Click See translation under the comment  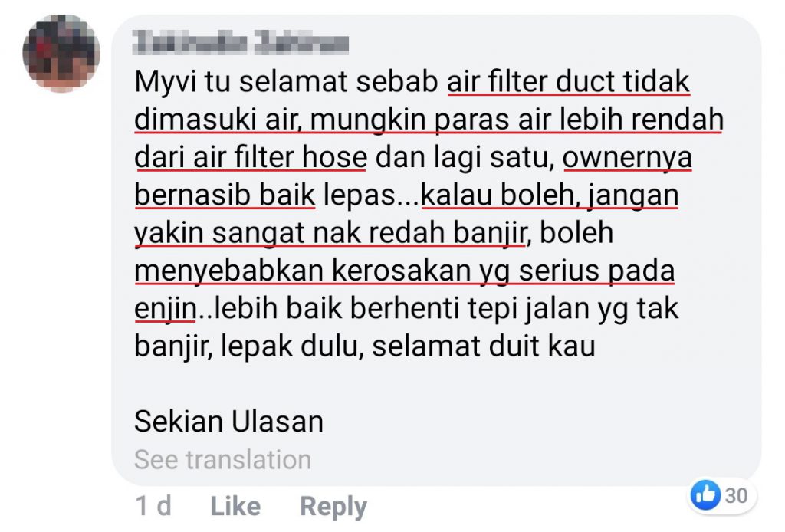(x=223, y=459)
